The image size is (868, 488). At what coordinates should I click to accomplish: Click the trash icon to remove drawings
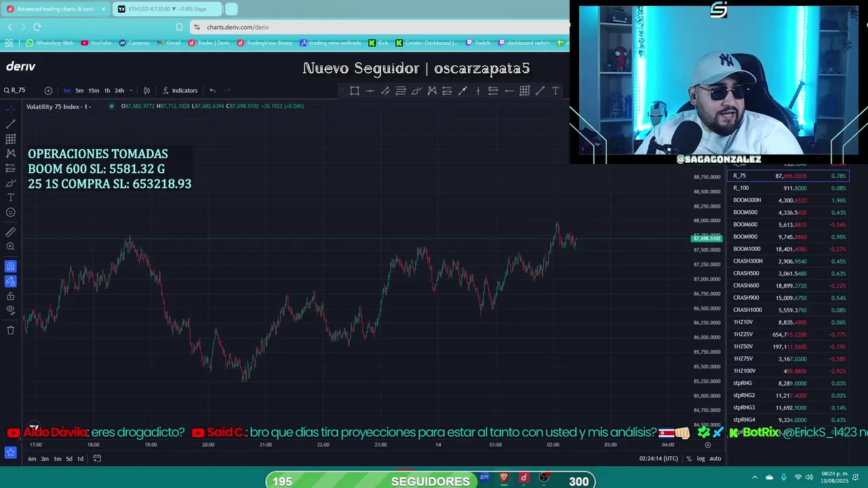[x=10, y=330]
